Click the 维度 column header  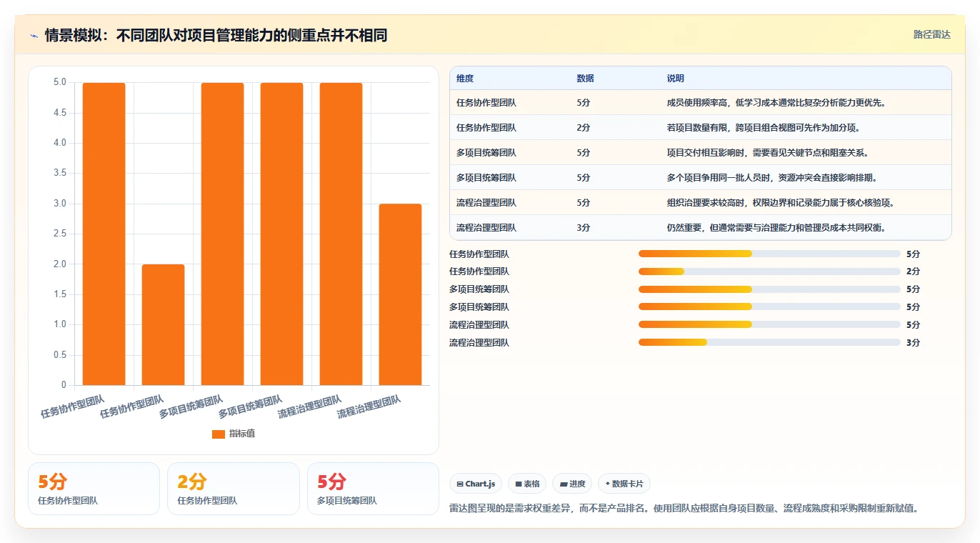click(x=465, y=79)
